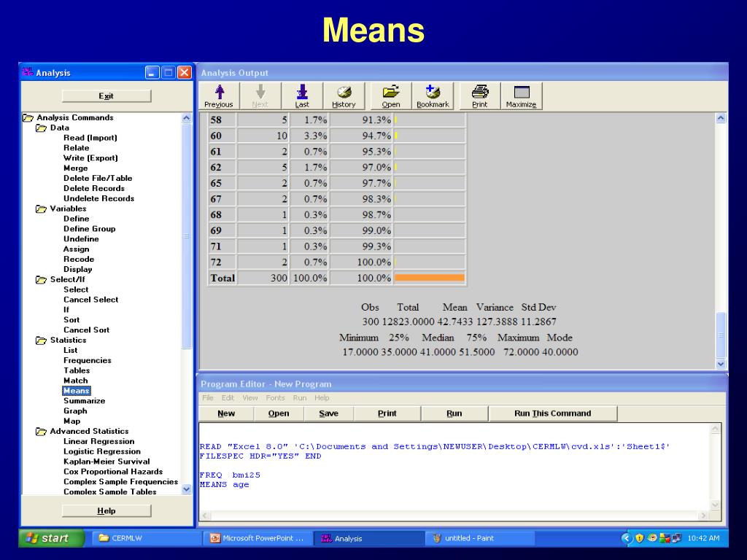Click Run This Command
Screen dimensions: 747x560
553,413
